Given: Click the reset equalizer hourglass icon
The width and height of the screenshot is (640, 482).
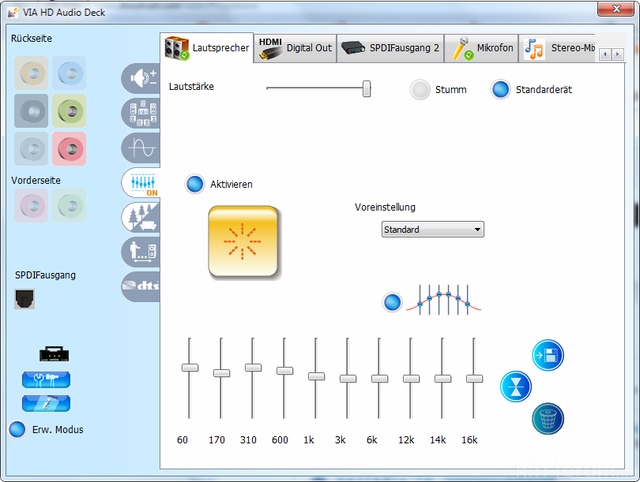Looking at the screenshot, I should click(x=516, y=386).
